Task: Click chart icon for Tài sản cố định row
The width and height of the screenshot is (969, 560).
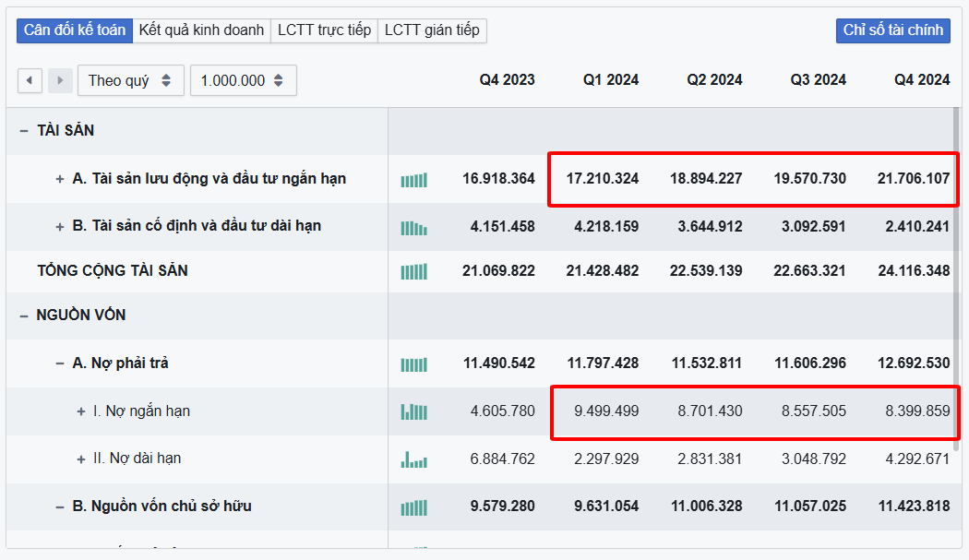Action: tap(413, 227)
